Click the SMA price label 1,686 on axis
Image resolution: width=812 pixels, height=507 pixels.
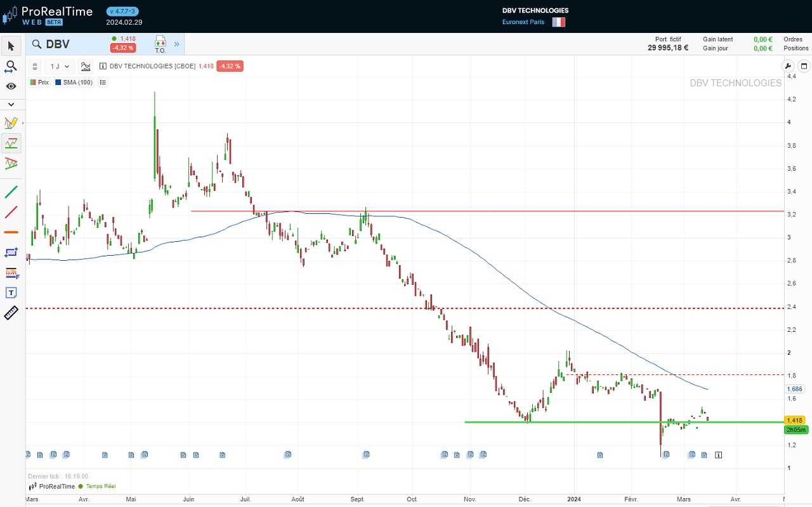795,389
